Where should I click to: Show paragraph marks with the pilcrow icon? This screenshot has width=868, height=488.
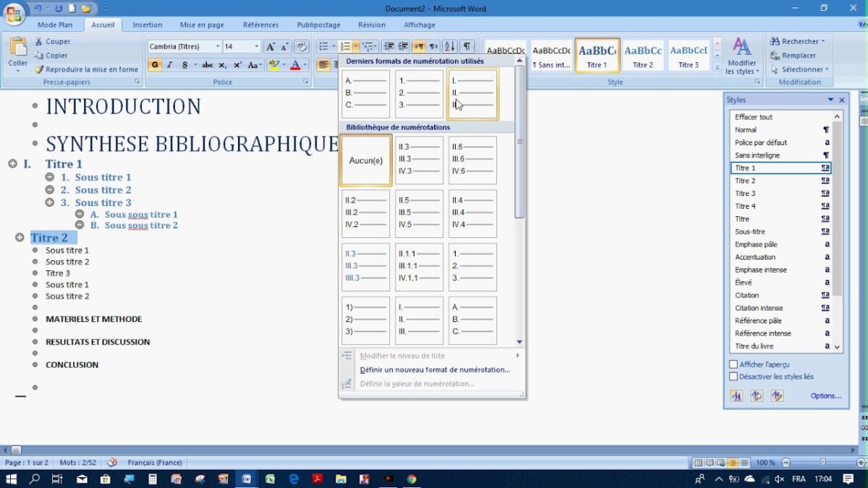click(467, 46)
